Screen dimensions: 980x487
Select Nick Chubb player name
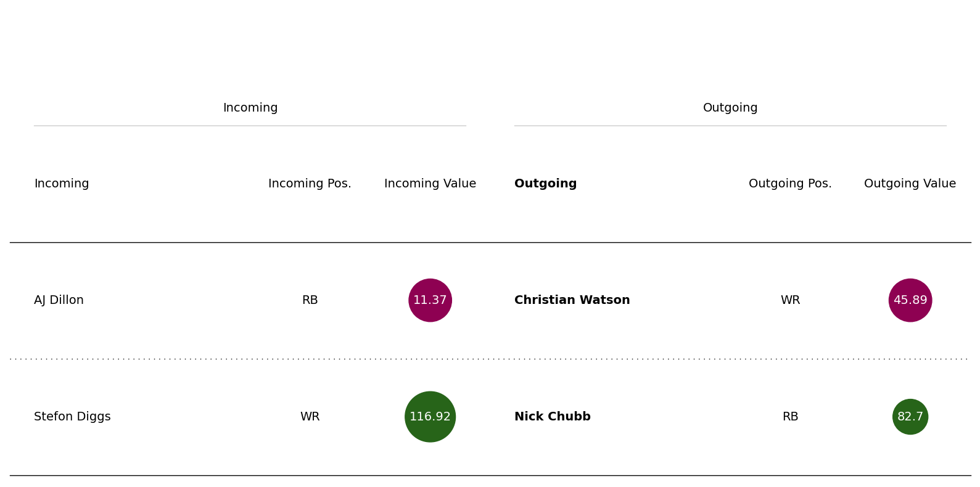[x=553, y=417]
